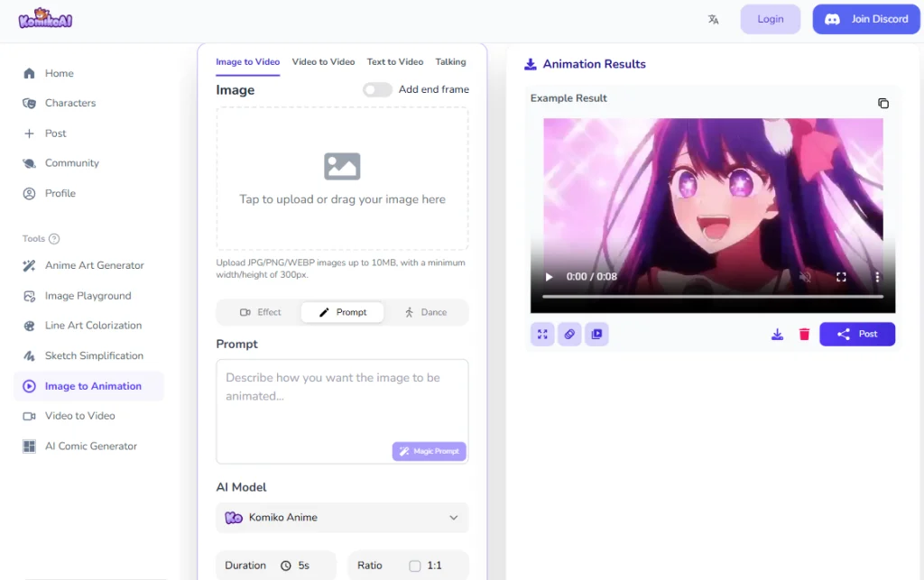The width and height of the screenshot is (924, 580).
Task: Click the language switcher icon
Action: 713,18
